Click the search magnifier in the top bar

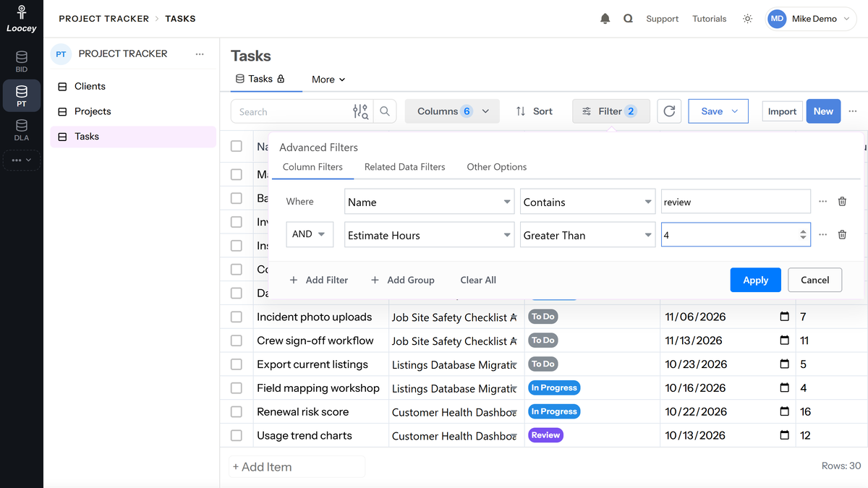(x=628, y=19)
